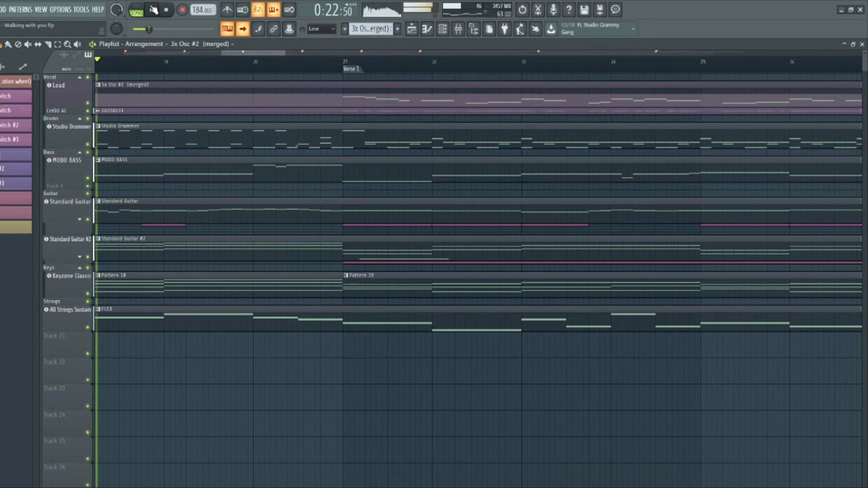This screenshot has height=488, width=868.
Task: Open the OPTIONS menu
Action: coord(61,9)
